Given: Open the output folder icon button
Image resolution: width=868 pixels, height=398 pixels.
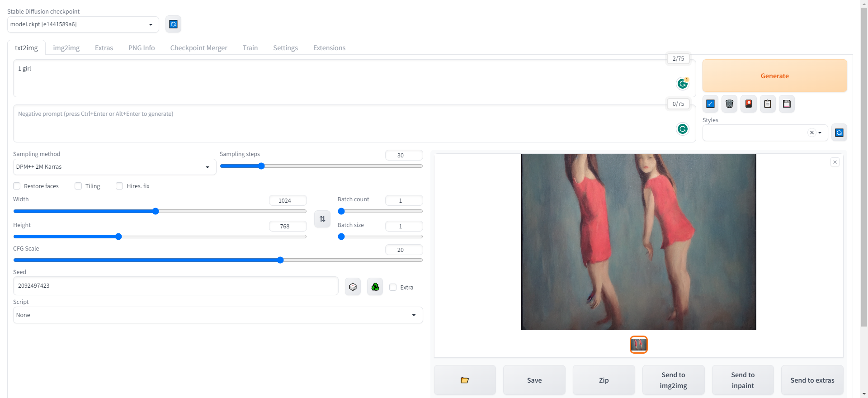Looking at the screenshot, I should point(465,380).
